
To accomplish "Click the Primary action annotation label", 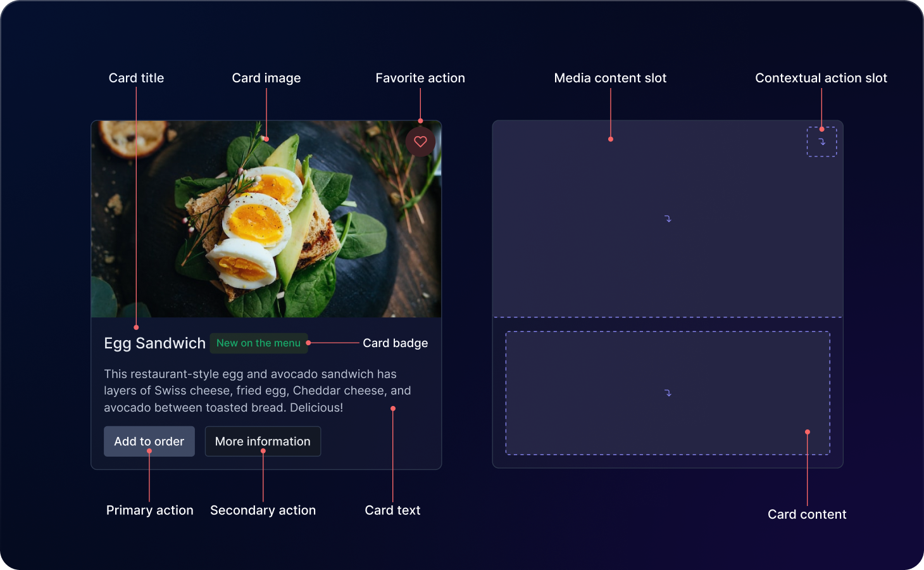I will click(x=150, y=510).
